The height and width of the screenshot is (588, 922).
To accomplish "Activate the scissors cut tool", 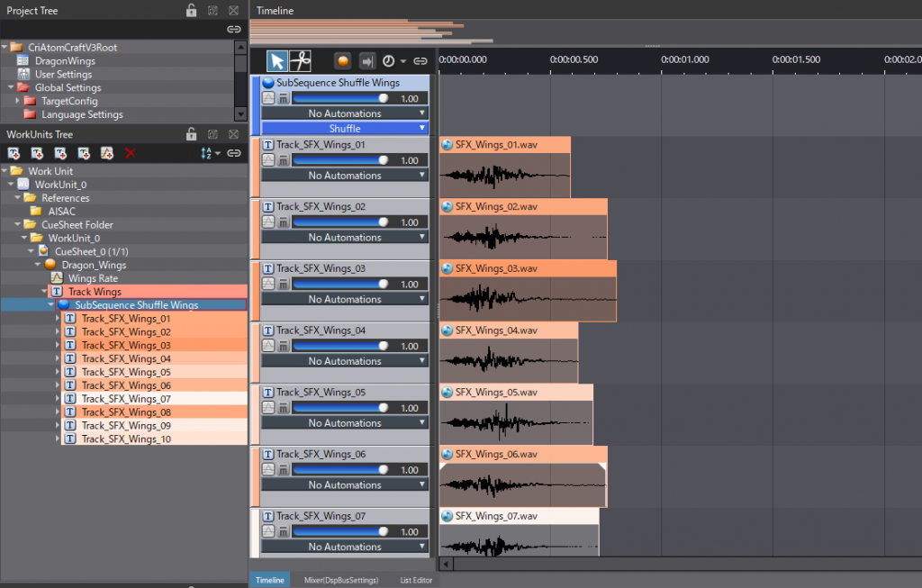I will 301,60.
